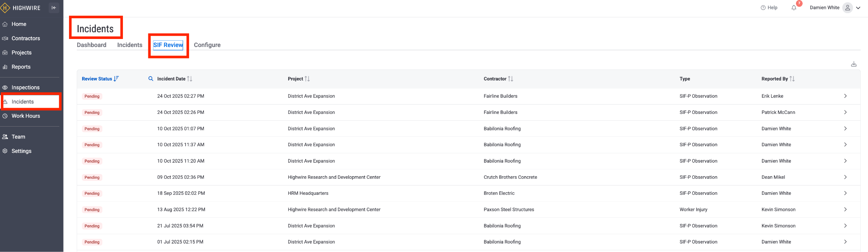Toggle sort on Incident Date column
868x252 pixels.
tap(189, 79)
